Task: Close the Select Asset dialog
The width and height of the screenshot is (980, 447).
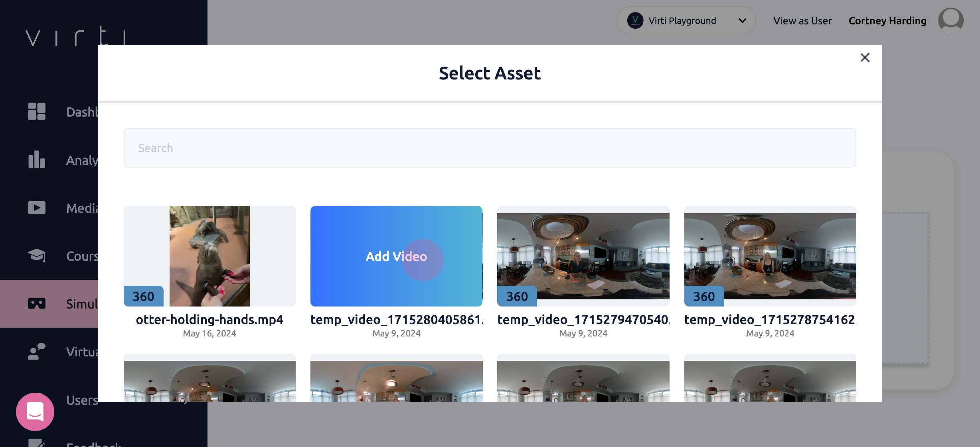Action: 865,57
